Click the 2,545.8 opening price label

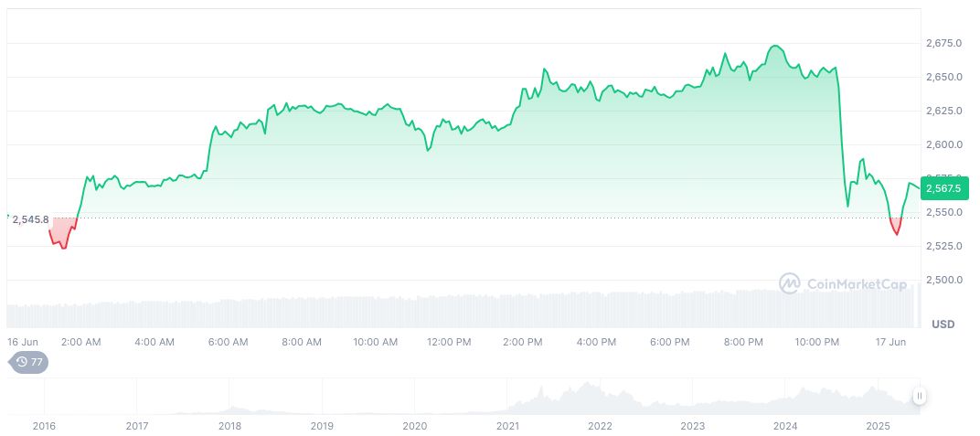coord(30,219)
